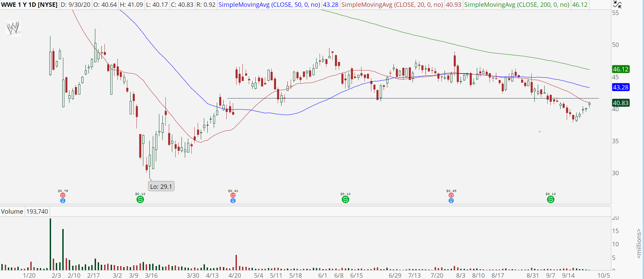Click the 15 label on the volume axis
Image resolution: width=644 pixels, height=279 pixels.
click(615, 231)
